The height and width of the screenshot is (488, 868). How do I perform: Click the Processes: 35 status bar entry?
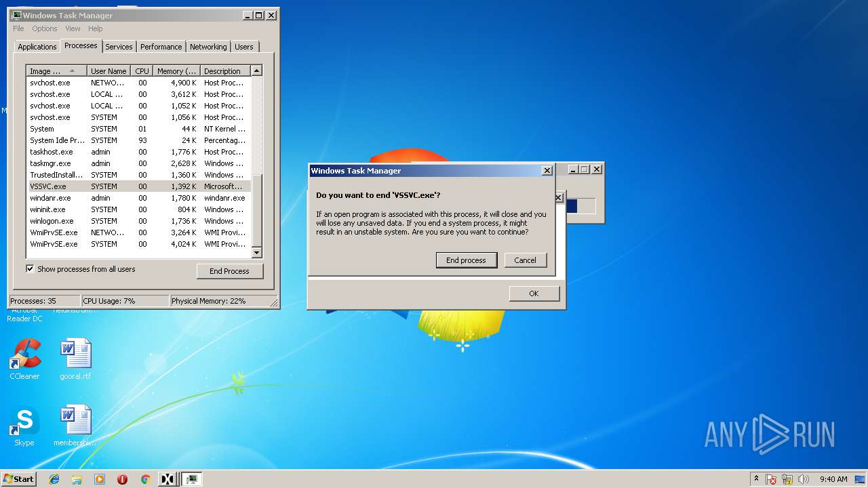tap(45, 301)
